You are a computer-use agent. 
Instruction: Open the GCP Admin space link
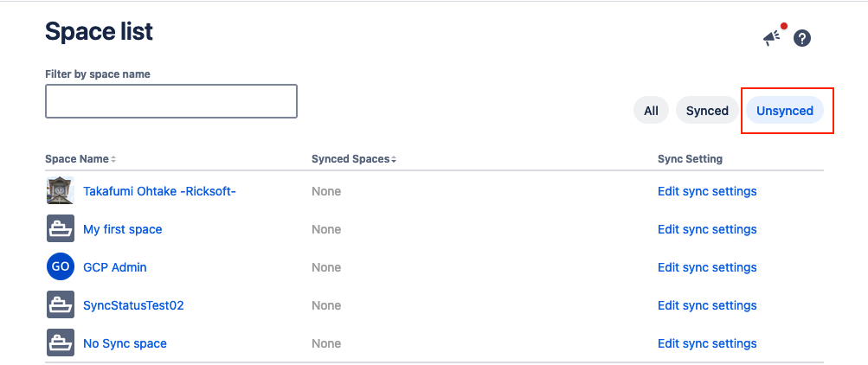(115, 267)
